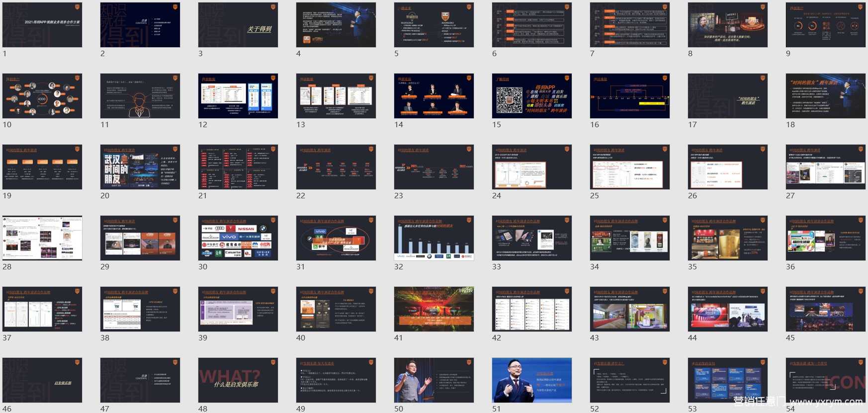Click slide 51 speaker on blue background
The image size is (868, 413).
pos(532,380)
